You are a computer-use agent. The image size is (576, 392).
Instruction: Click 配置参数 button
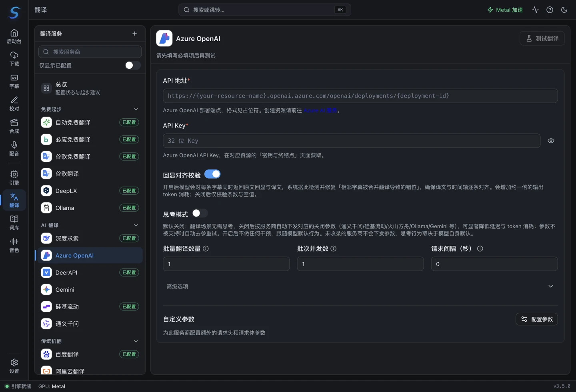pyautogui.click(x=537, y=319)
